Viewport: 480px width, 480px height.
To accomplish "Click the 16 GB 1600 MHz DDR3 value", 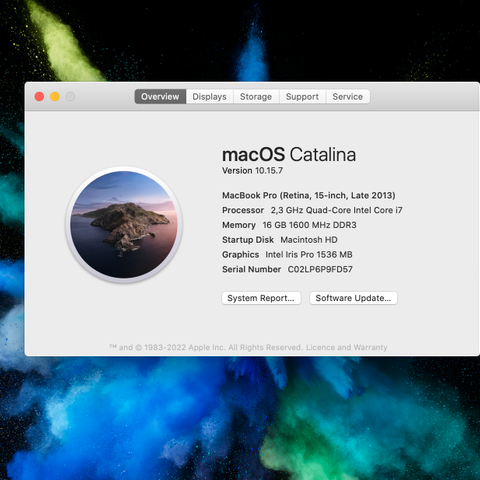I will tap(309, 225).
